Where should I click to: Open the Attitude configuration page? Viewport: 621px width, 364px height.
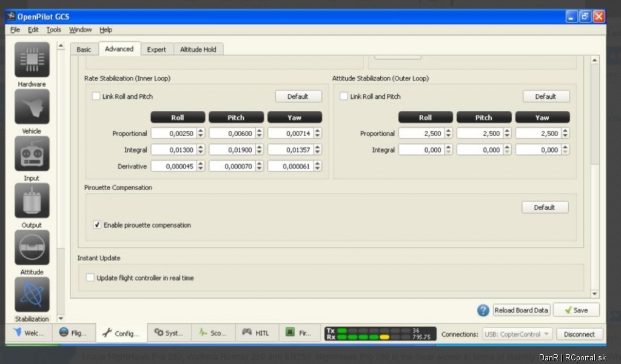click(32, 248)
